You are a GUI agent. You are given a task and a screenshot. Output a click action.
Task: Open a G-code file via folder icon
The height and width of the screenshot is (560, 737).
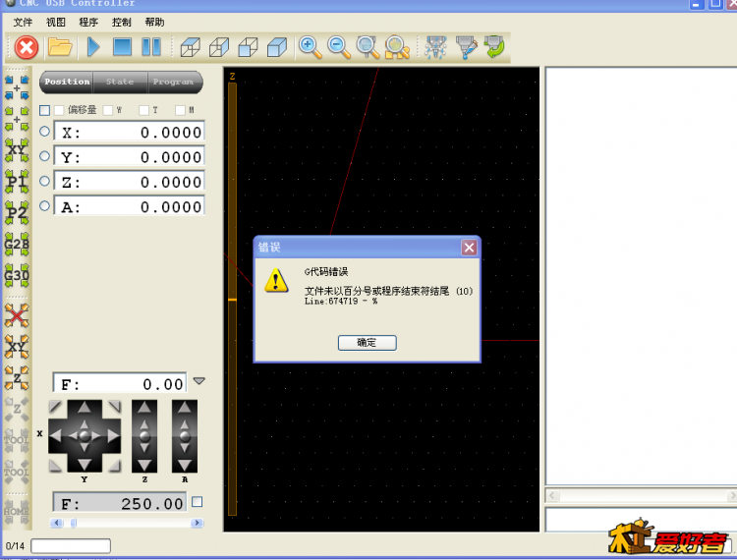tap(60, 47)
